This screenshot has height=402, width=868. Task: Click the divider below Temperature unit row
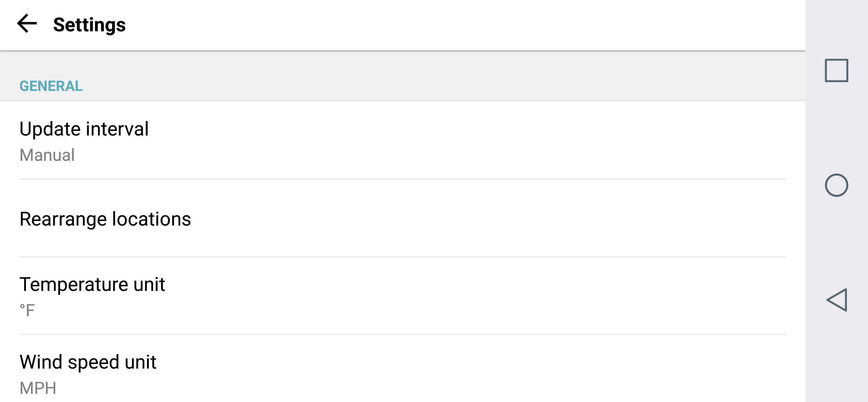403,335
